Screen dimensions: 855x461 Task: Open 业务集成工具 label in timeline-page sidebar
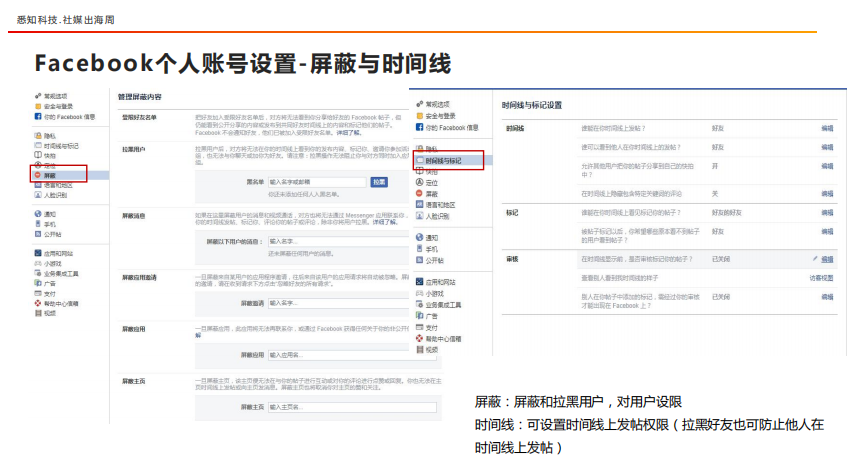[x=443, y=305]
